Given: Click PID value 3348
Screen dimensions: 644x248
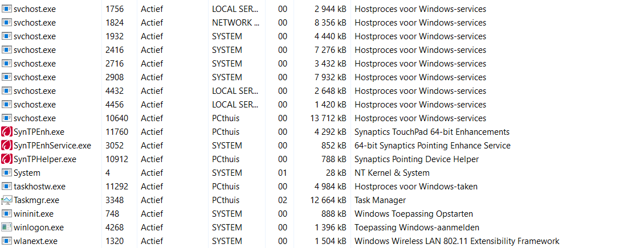Looking at the screenshot, I should (115, 200).
